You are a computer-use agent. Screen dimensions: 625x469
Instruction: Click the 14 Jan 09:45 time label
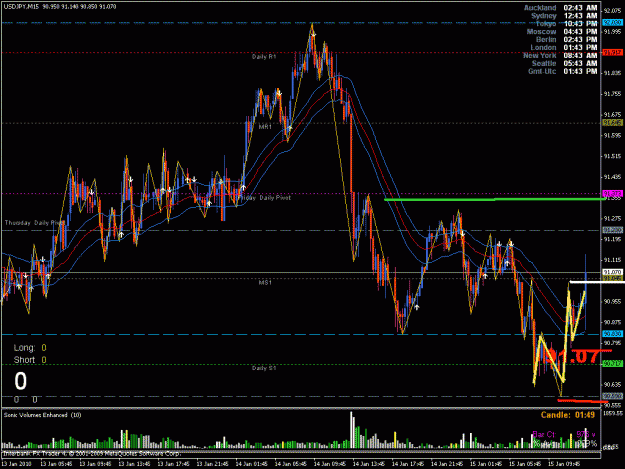tap(330, 464)
